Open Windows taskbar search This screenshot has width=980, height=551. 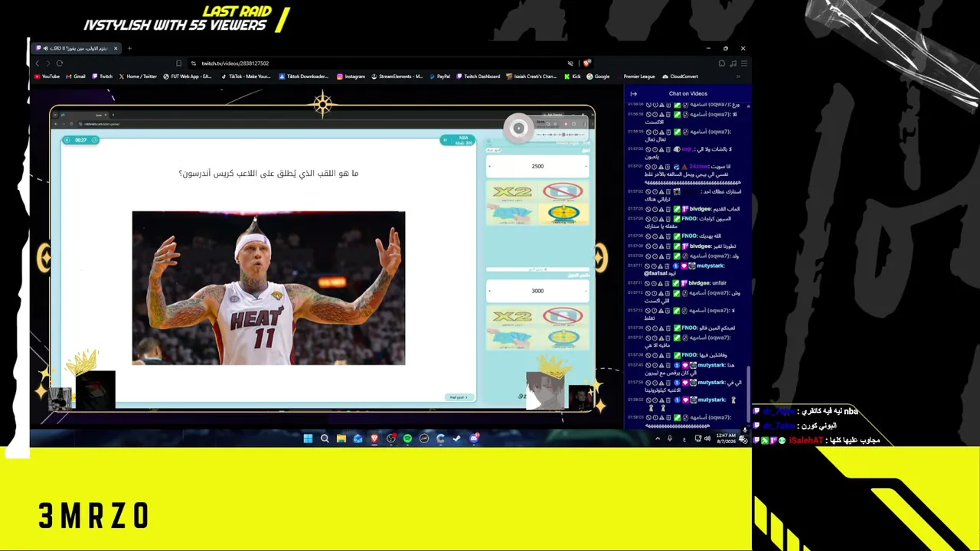(325, 439)
